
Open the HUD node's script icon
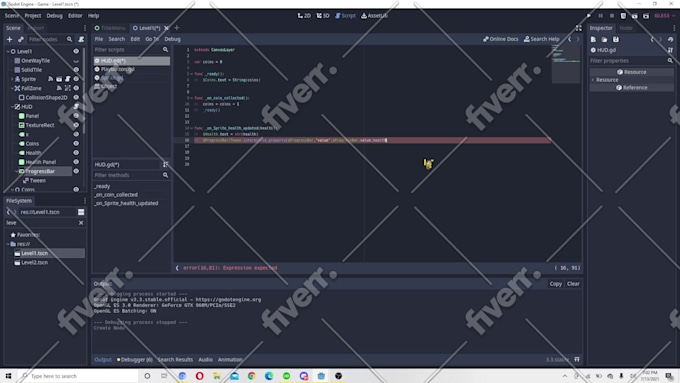pyautogui.click(x=76, y=106)
